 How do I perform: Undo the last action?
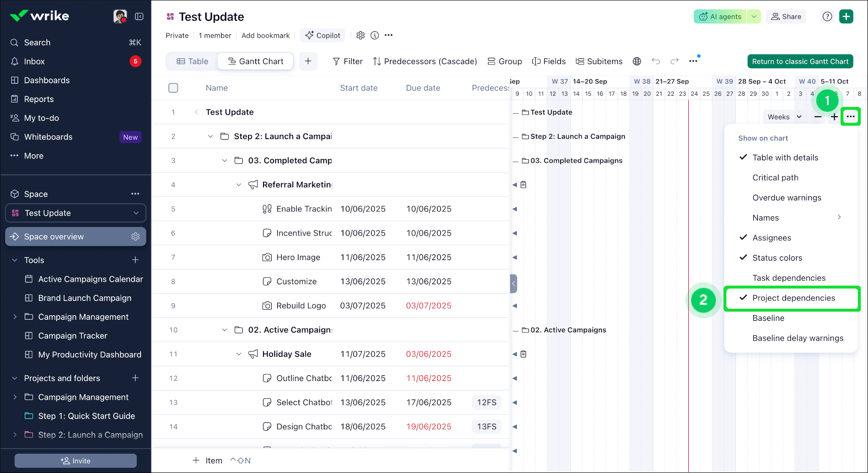pyautogui.click(x=656, y=61)
